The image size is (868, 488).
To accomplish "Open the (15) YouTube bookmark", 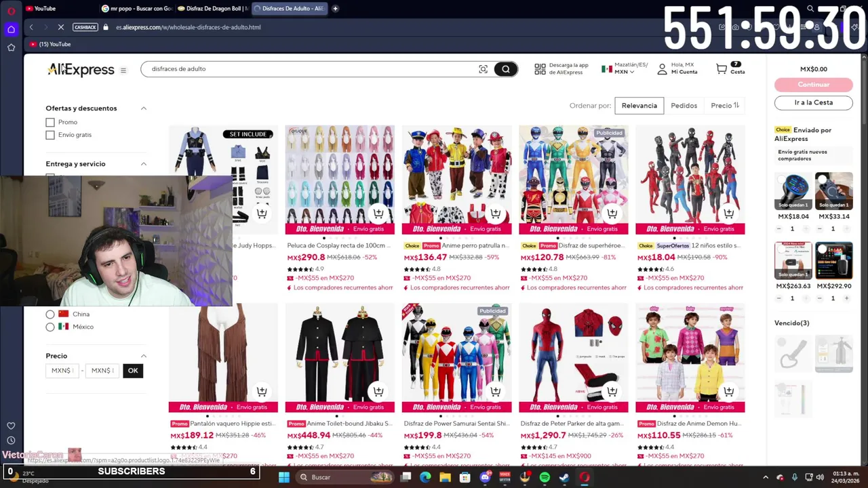I will coord(50,44).
